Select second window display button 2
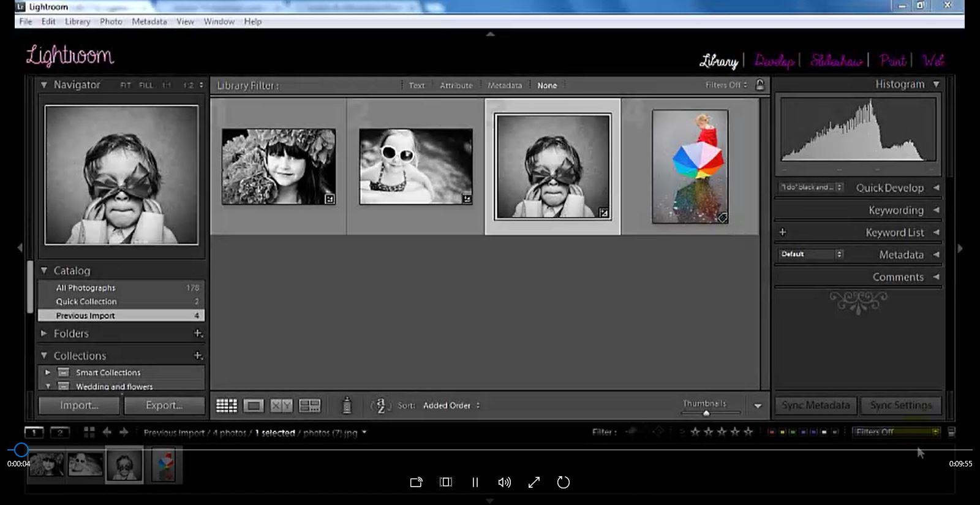Image resolution: width=980 pixels, height=505 pixels. (59, 432)
